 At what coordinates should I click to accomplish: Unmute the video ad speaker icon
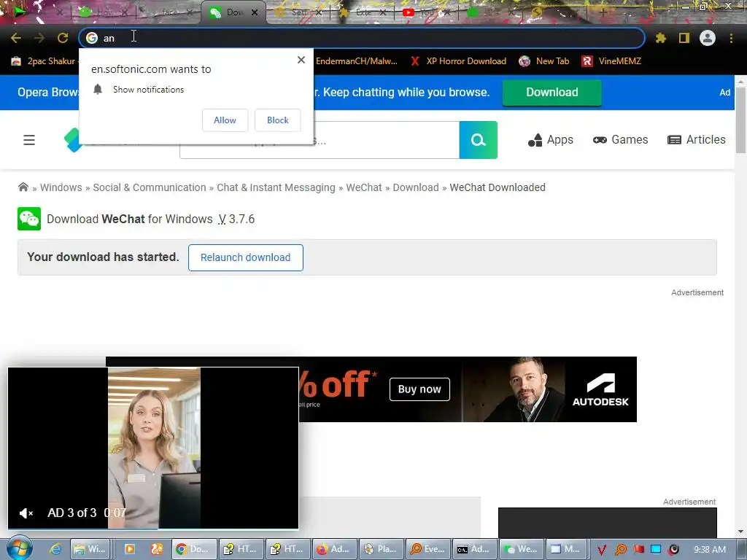click(x=26, y=513)
